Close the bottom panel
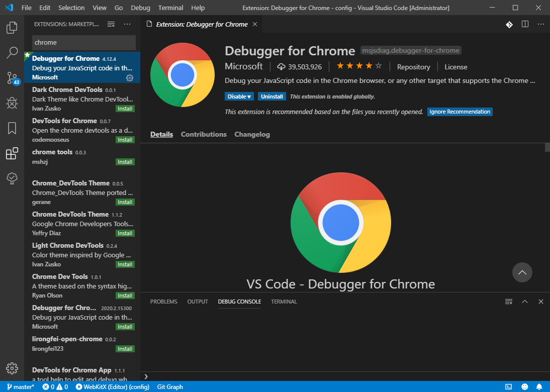This screenshot has width=550, height=392. click(x=541, y=302)
